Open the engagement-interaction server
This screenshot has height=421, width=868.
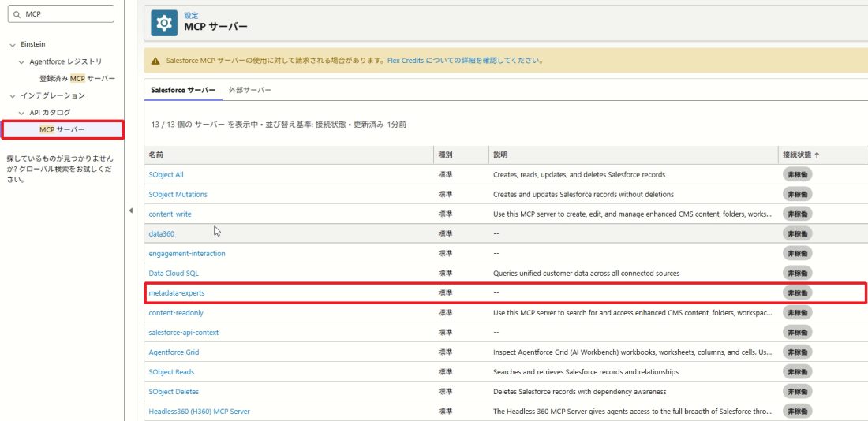pos(187,253)
